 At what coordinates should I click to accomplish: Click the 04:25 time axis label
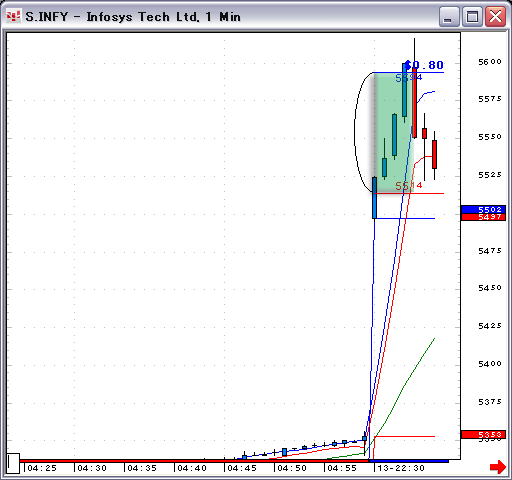42,468
